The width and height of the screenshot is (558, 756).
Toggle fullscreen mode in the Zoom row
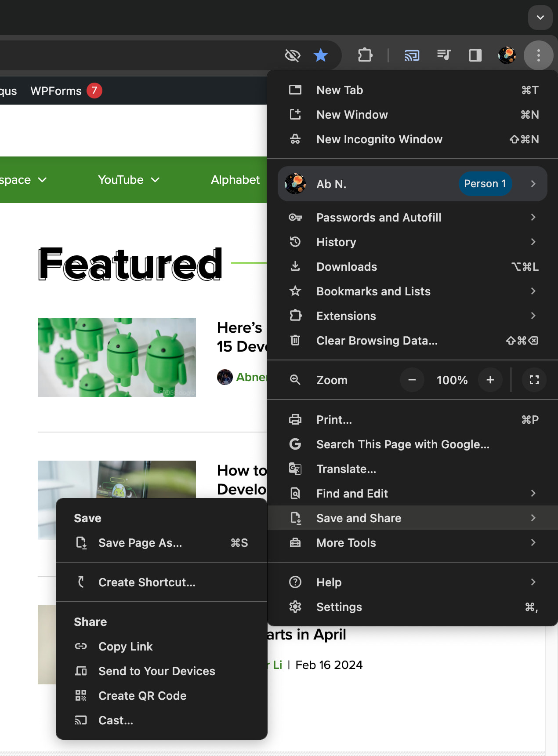[534, 380]
